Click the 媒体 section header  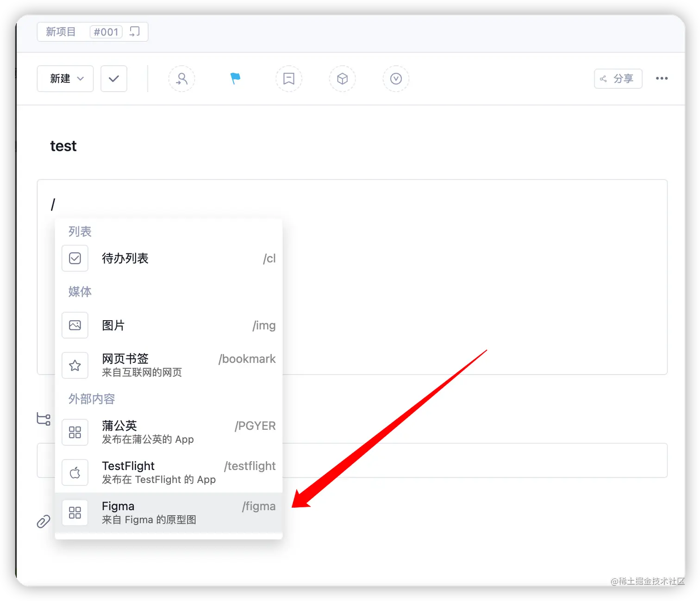click(80, 291)
